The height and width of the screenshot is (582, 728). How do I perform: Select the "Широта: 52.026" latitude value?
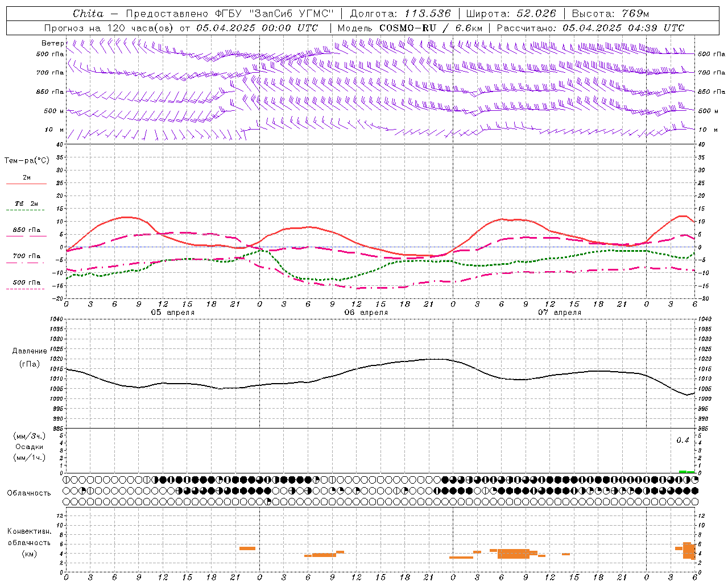coord(511,14)
